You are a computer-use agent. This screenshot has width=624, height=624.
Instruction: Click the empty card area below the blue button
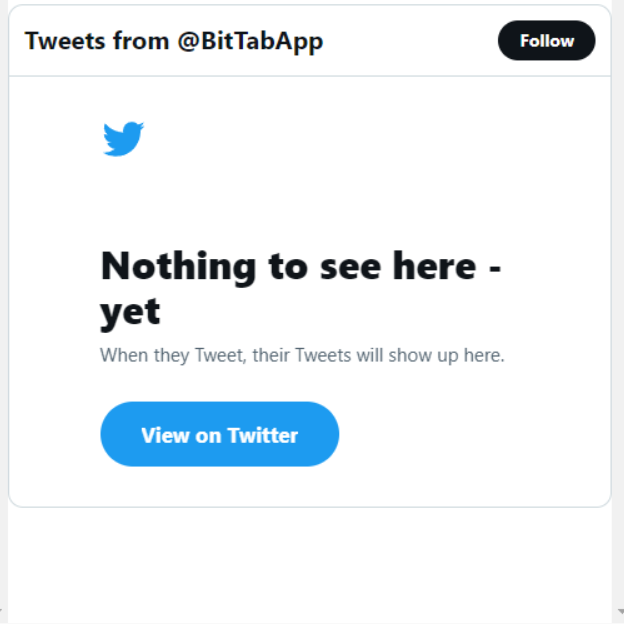pyautogui.click(x=310, y=486)
